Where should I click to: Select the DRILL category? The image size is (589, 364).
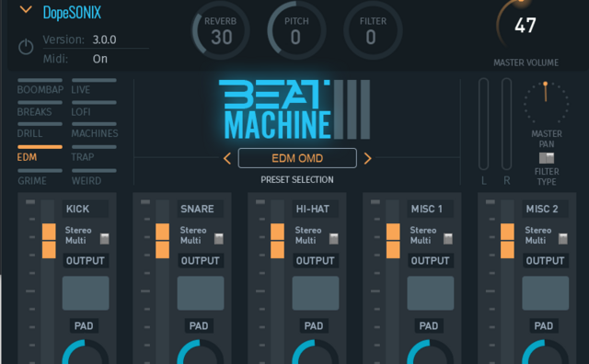coord(40,131)
